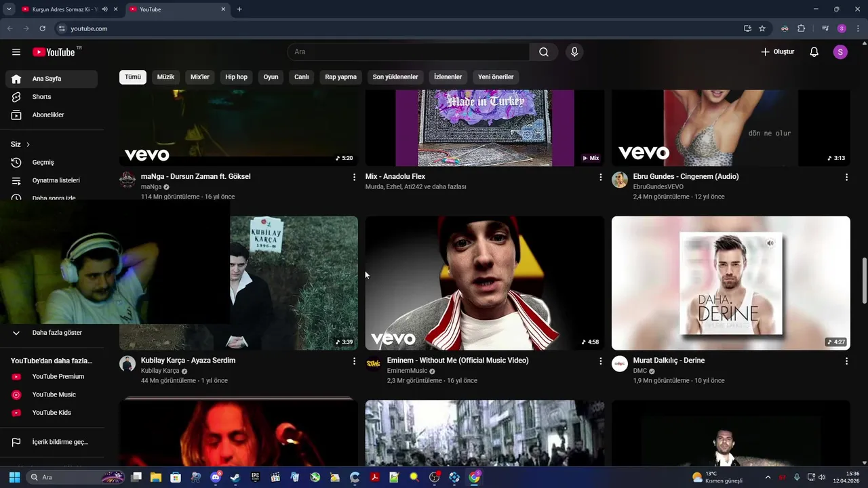Open options menu for Mix - Anadolu Flex
Viewport: 868px width, 488px height.
click(600, 177)
